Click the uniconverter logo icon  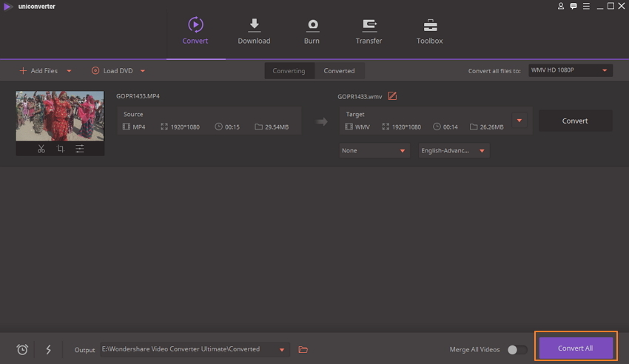(x=7, y=7)
